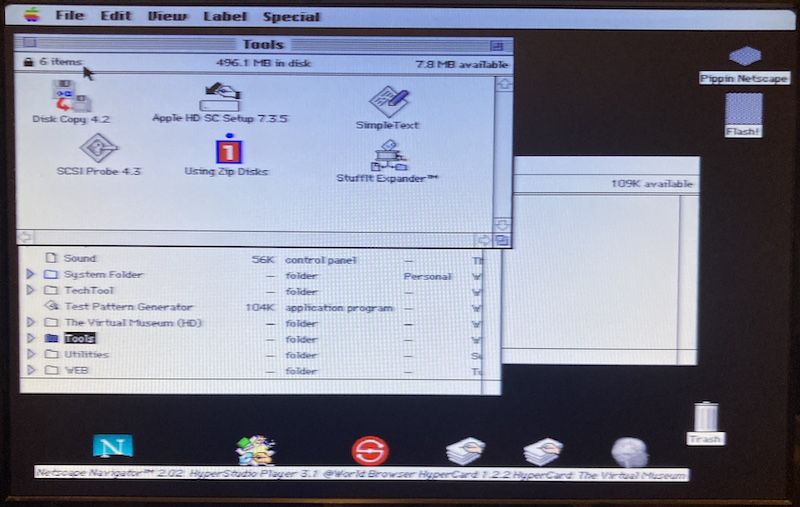Launch Netscape Navigator 2.02 from launcher
The image size is (800, 507).
tap(113, 447)
